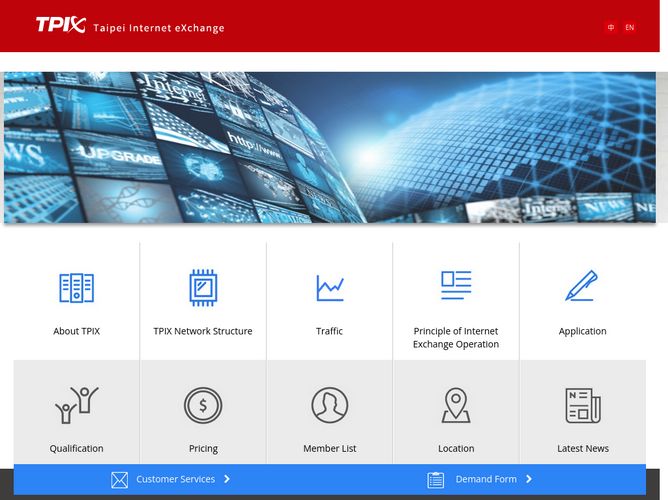The width and height of the screenshot is (668, 500).
Task: Open Principle of Internet Exchange document icon
Action: pos(456,285)
